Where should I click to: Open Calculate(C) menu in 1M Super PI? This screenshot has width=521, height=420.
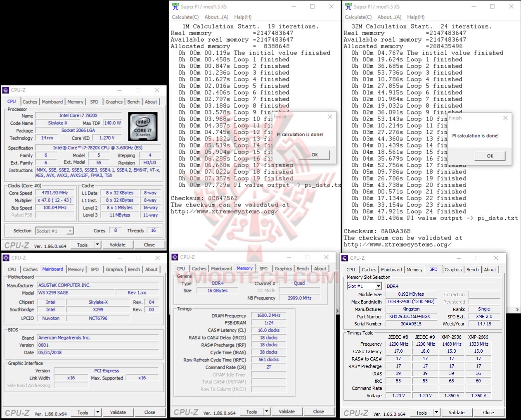[185, 17]
